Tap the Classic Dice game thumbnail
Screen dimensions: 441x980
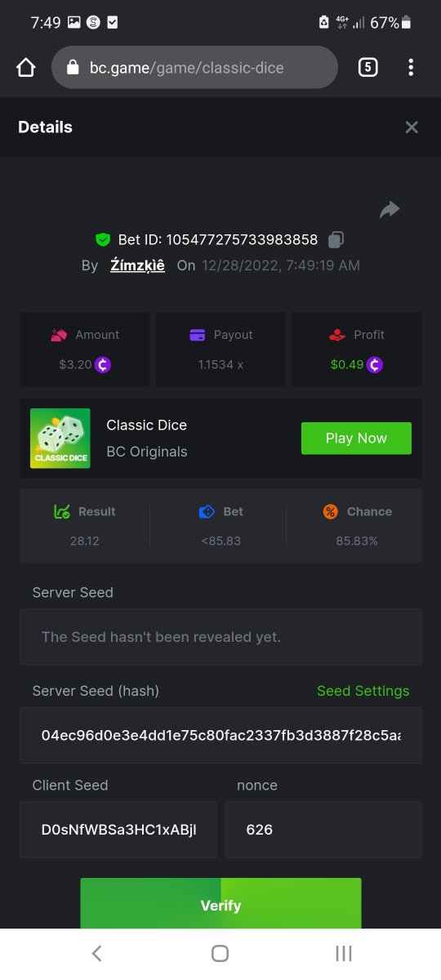point(60,439)
